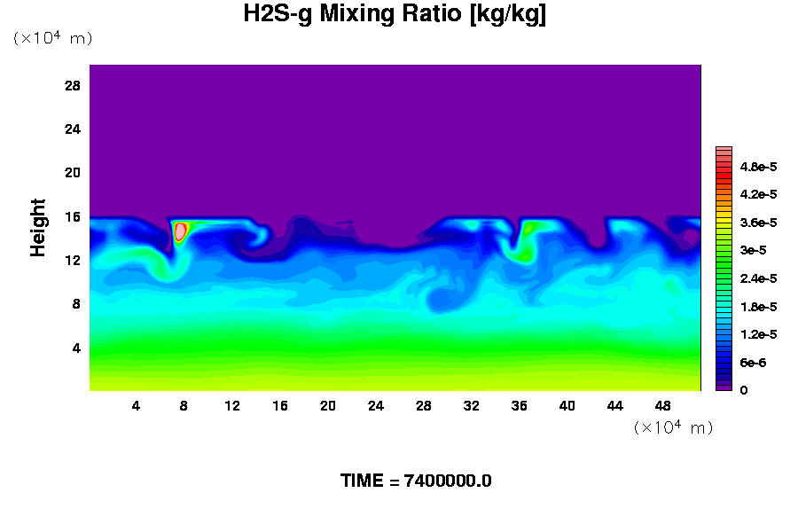Click the pink hotspot in the contour plot

coord(180,231)
